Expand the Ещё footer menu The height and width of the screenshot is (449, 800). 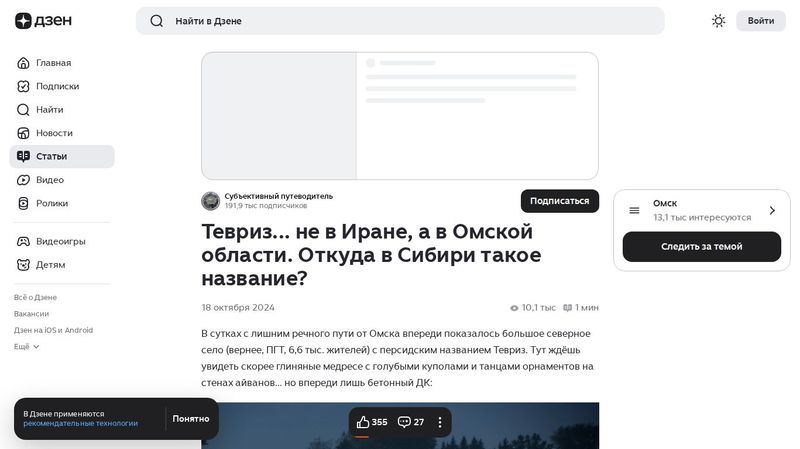click(26, 346)
